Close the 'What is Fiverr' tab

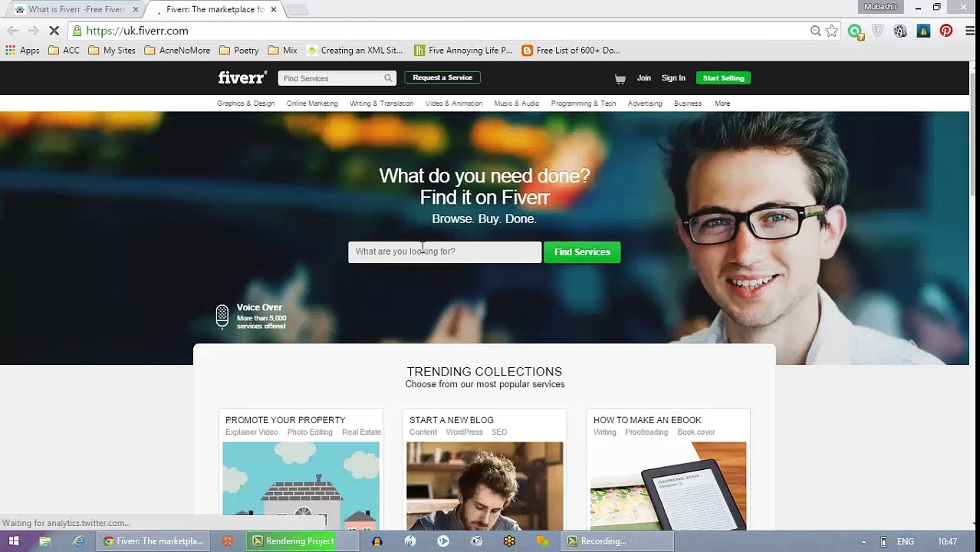(x=136, y=9)
